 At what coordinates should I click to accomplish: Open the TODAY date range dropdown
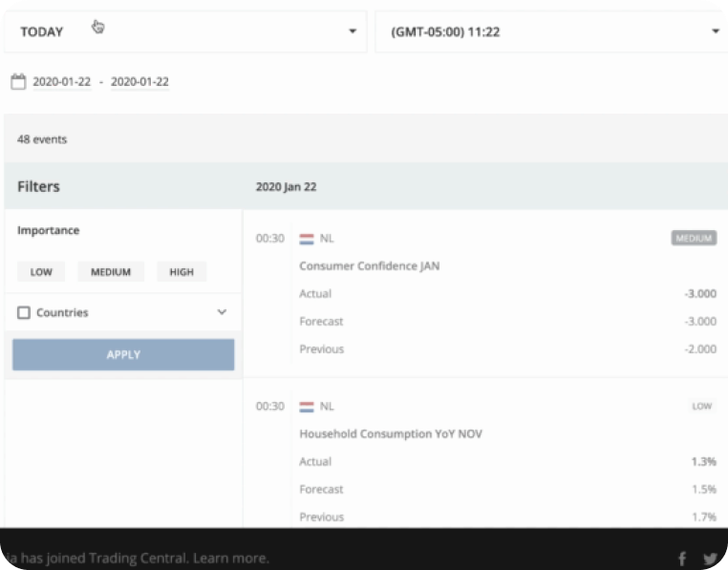tap(185, 32)
